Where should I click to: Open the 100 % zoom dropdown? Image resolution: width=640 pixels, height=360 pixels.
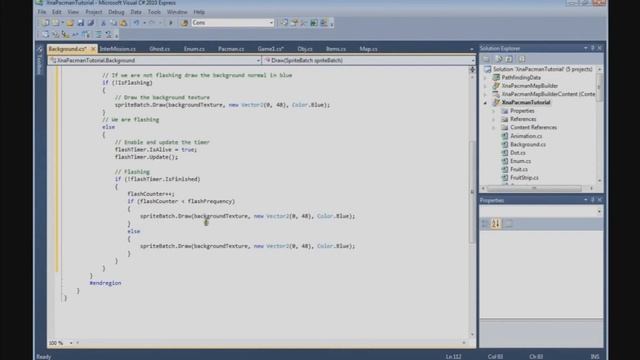71,343
